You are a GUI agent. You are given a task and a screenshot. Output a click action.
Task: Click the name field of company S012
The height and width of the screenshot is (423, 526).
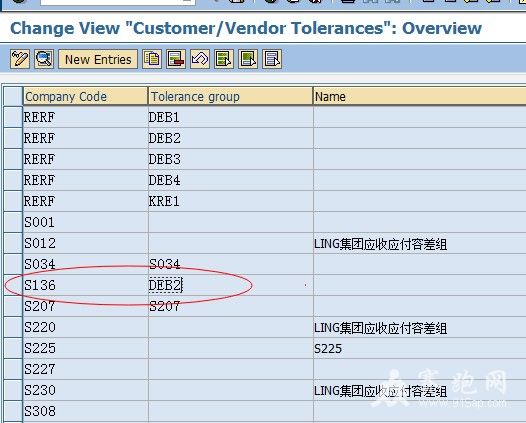tap(420, 243)
